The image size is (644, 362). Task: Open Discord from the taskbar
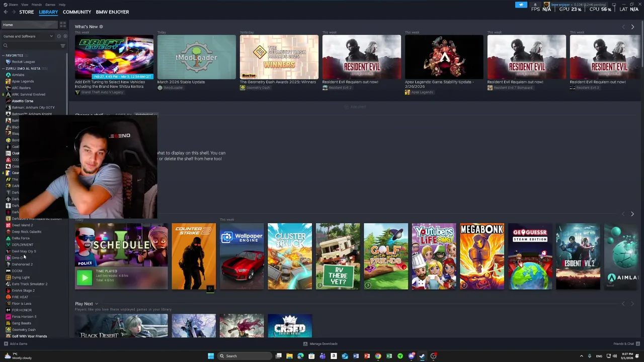click(411, 356)
